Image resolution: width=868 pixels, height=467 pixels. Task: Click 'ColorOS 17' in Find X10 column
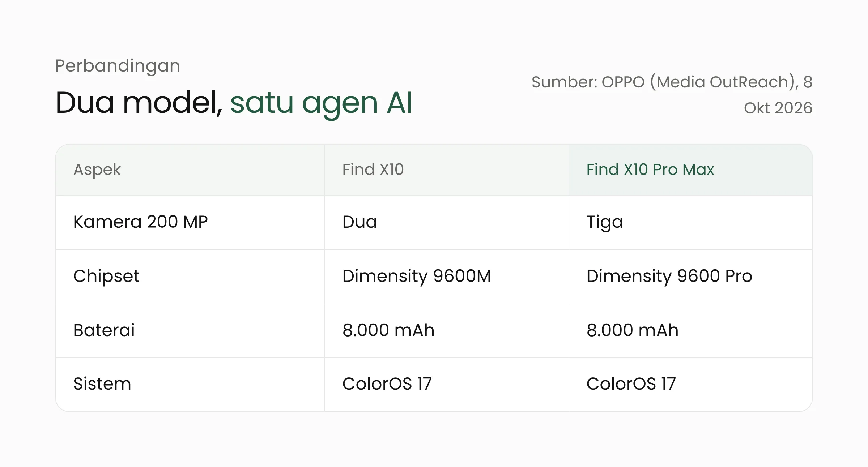point(387,384)
